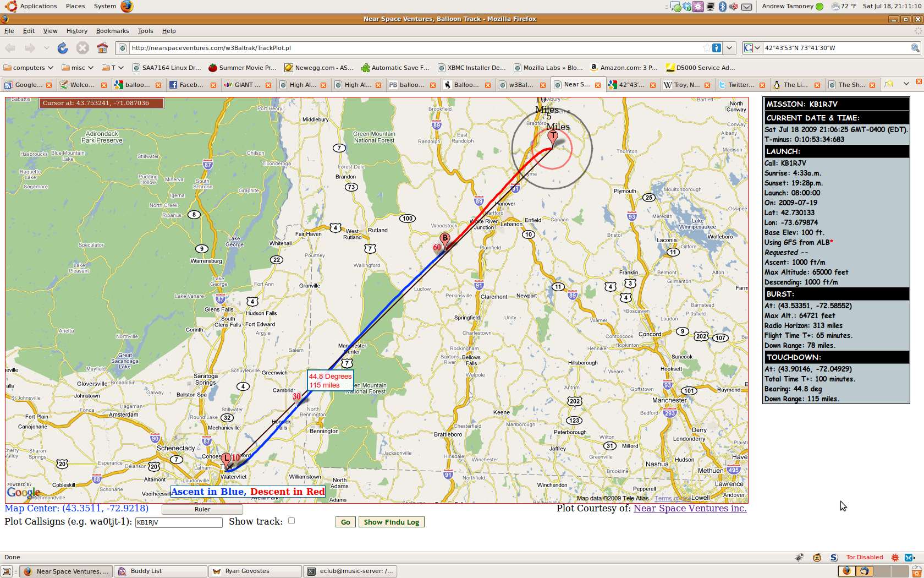Close the Google... tab
The height and width of the screenshot is (578, 924).
tap(49, 85)
